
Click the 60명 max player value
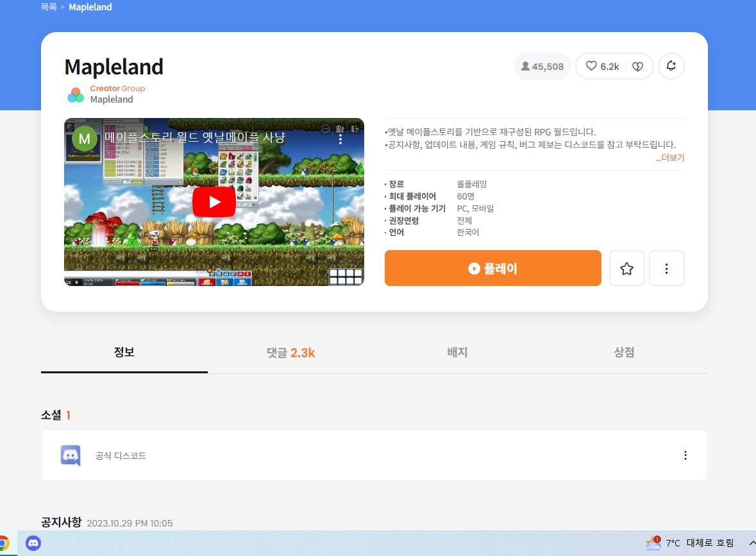[466, 196]
